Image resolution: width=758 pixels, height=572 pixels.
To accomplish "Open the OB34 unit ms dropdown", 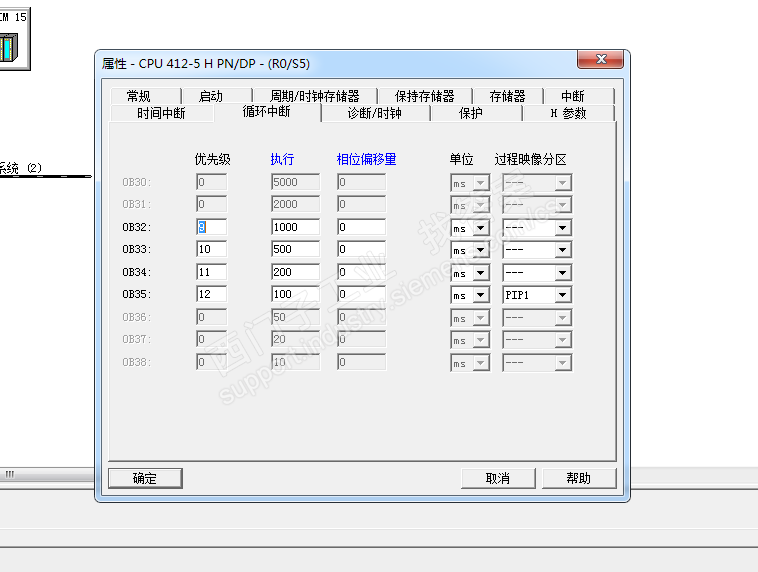I will point(470,273).
